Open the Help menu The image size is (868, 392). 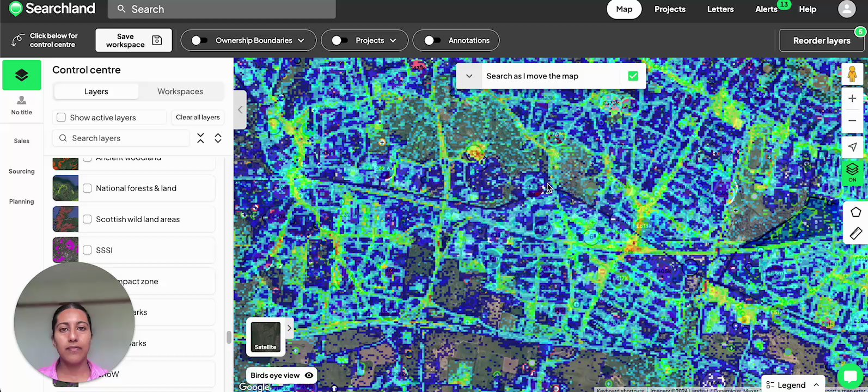click(x=808, y=9)
